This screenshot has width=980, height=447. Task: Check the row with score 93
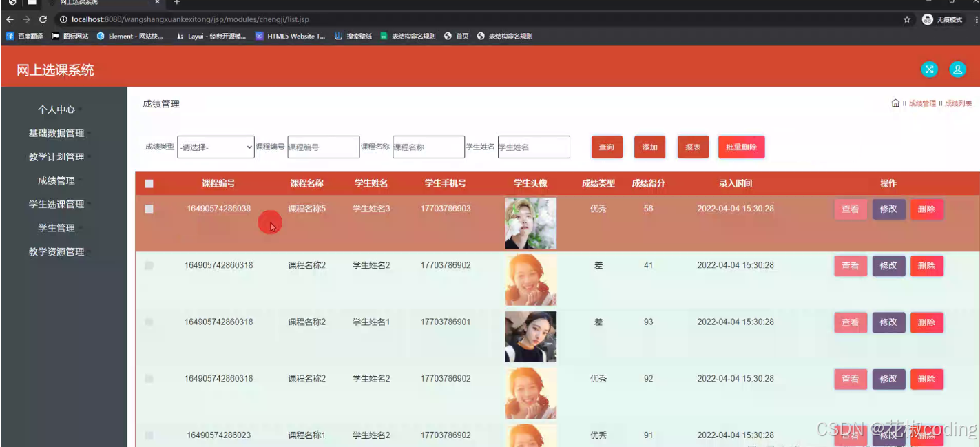pos(149,322)
